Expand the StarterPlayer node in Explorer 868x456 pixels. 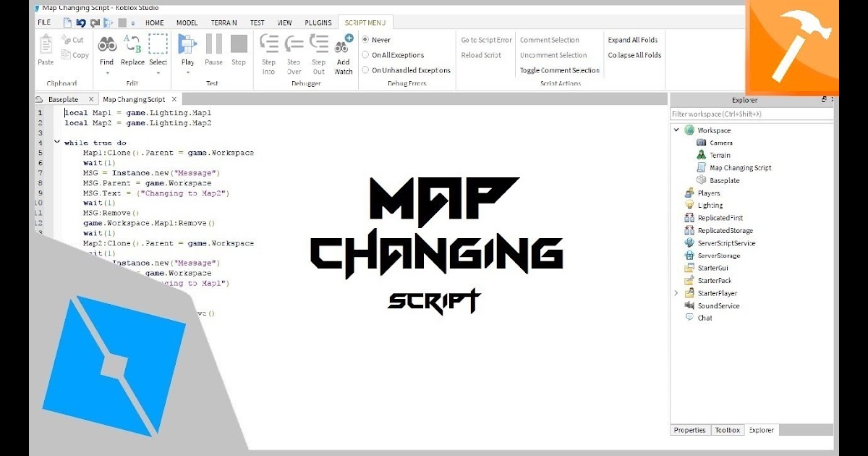[677, 293]
